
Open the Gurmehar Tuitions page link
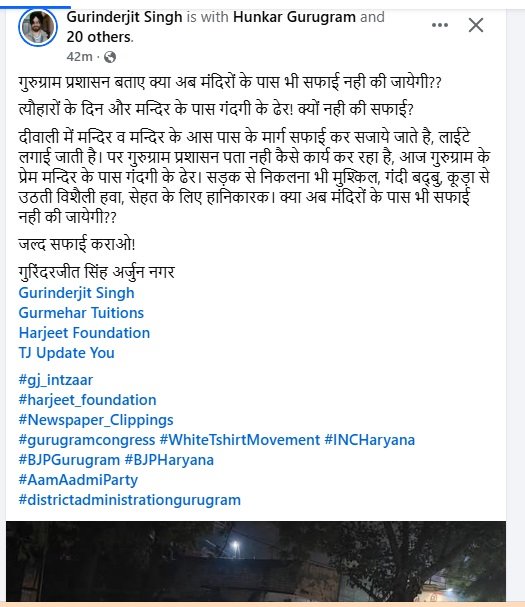(x=81, y=313)
